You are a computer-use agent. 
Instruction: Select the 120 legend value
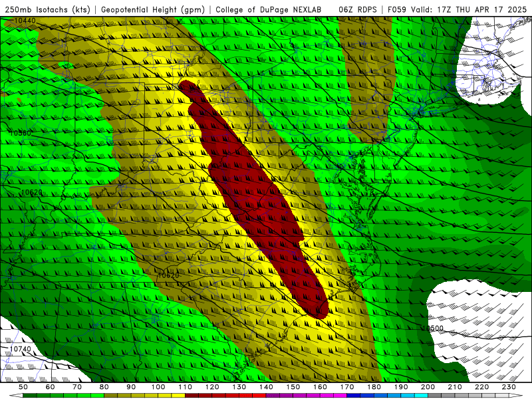[212, 387]
